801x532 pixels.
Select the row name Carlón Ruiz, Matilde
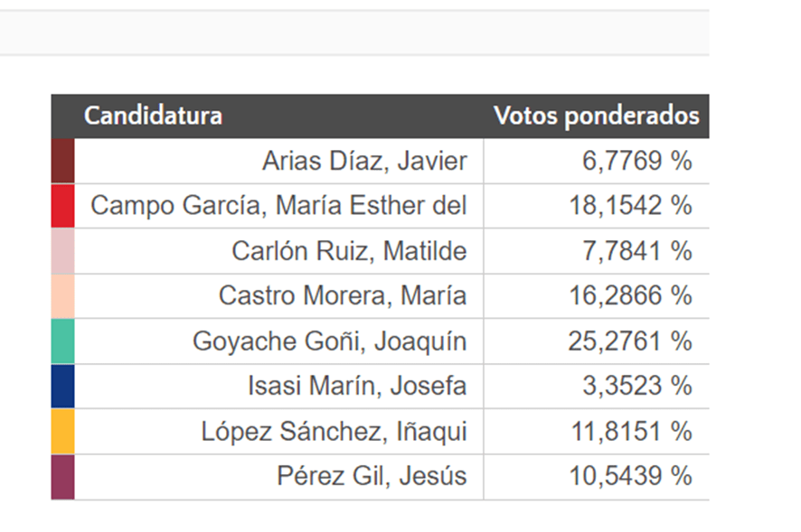point(349,251)
